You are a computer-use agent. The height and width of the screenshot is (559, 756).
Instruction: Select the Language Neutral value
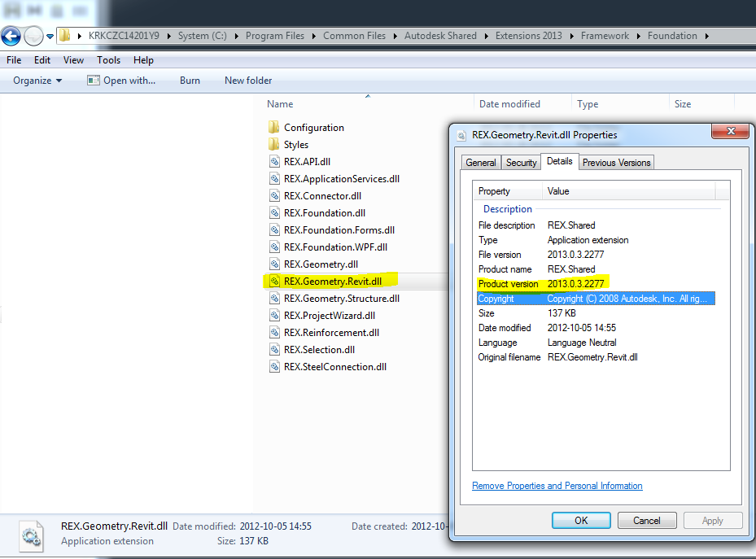pyautogui.click(x=582, y=343)
